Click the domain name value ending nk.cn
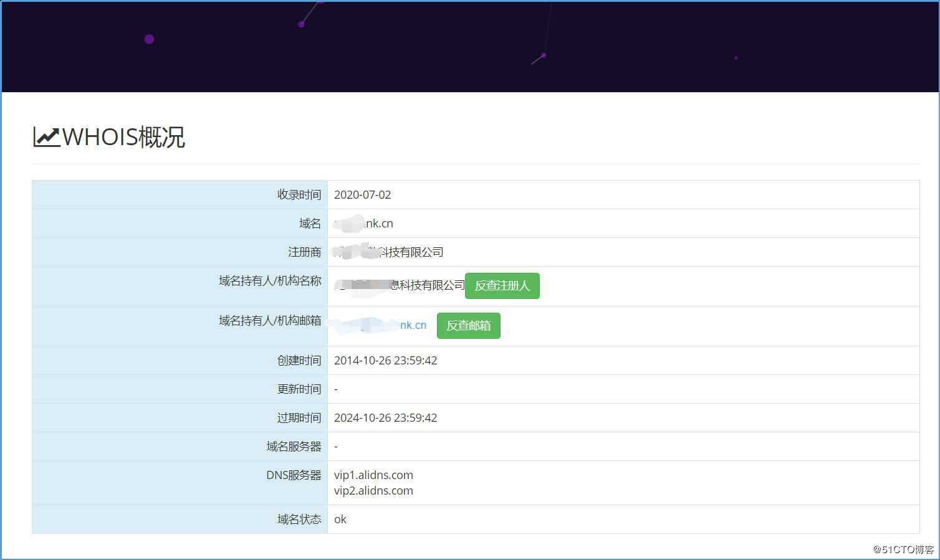 click(364, 224)
